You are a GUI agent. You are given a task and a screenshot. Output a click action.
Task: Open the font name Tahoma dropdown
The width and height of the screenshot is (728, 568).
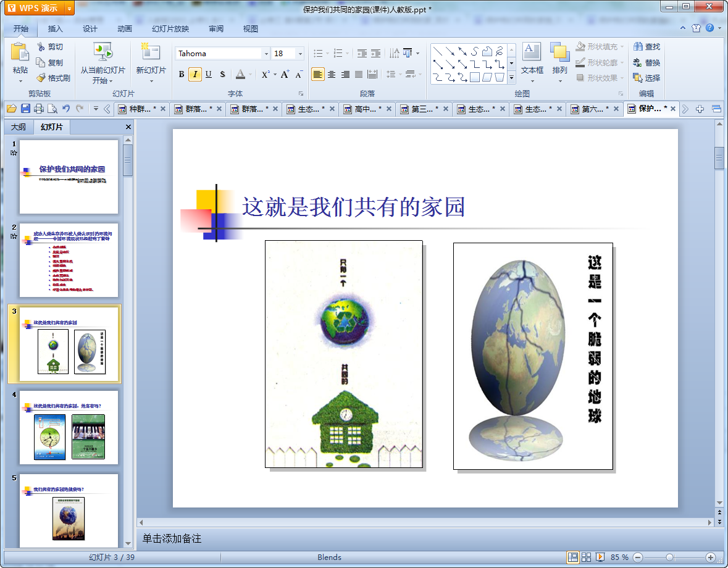pos(266,54)
